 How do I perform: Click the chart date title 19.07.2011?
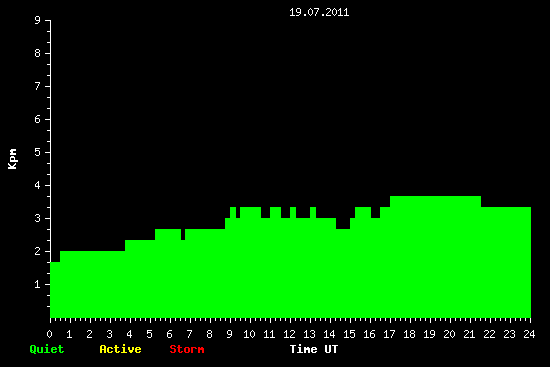[x=319, y=13]
